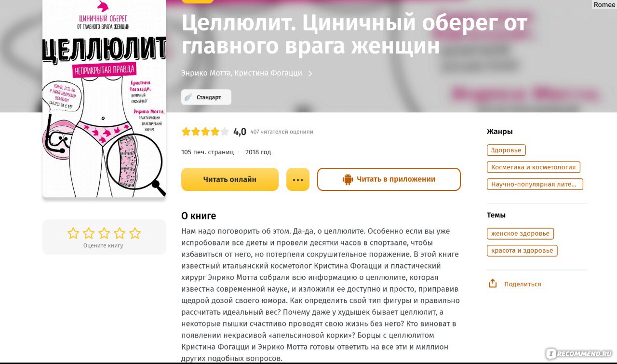Click the Android icon on app button

point(348,179)
